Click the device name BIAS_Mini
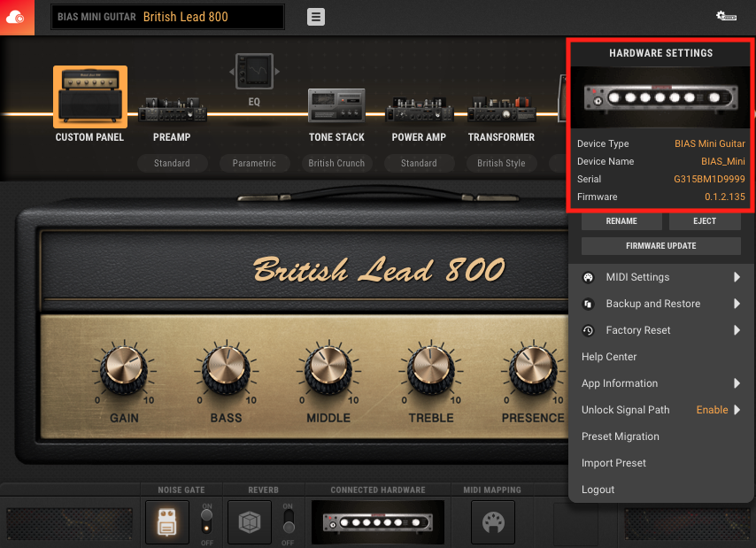The image size is (756, 548). pos(722,161)
